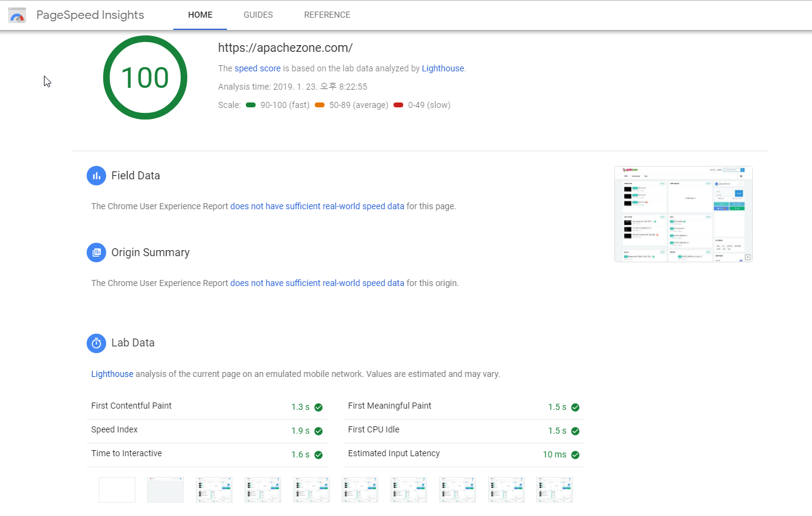Switch to the REFERENCE tab
This screenshot has height=516, width=812.
327,15
